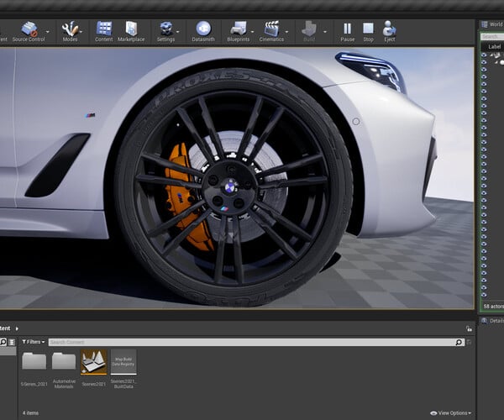504x420 pixels.
Task: Open the Settings toolbar menu
Action: click(x=165, y=31)
